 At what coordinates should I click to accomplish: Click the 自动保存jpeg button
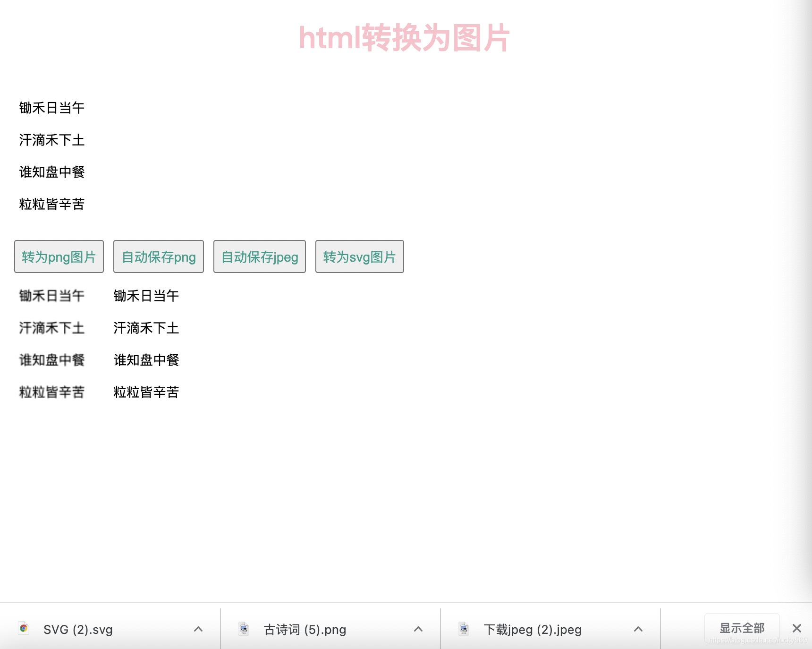[x=259, y=256]
